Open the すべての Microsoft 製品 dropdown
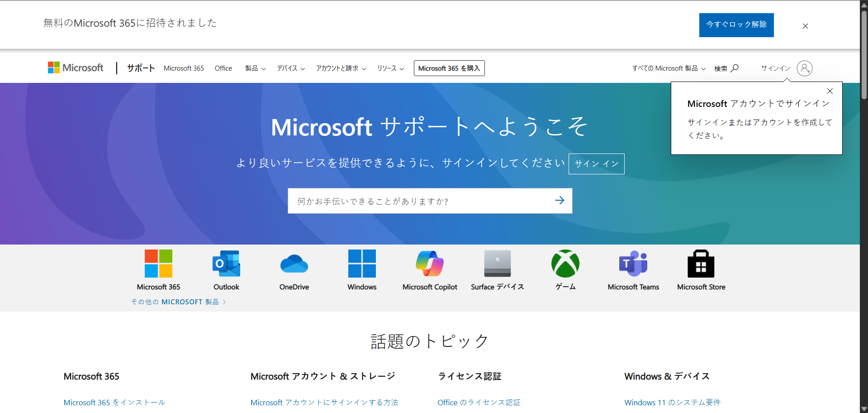Screen dimensions: 868x413 669,68
